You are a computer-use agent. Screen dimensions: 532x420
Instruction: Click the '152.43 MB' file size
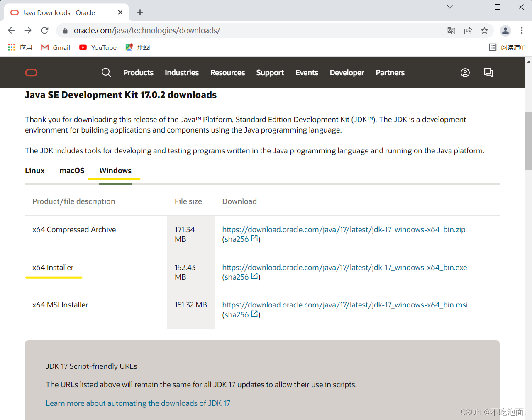[185, 272]
